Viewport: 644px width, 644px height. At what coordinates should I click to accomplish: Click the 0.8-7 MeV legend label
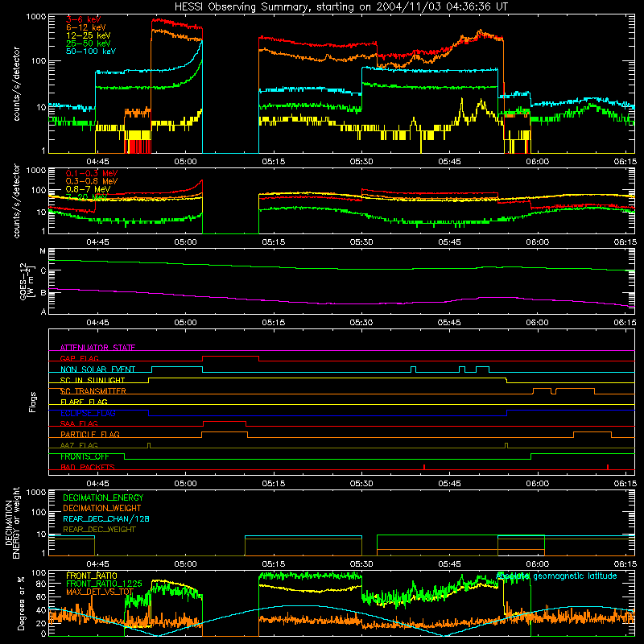(x=88, y=189)
